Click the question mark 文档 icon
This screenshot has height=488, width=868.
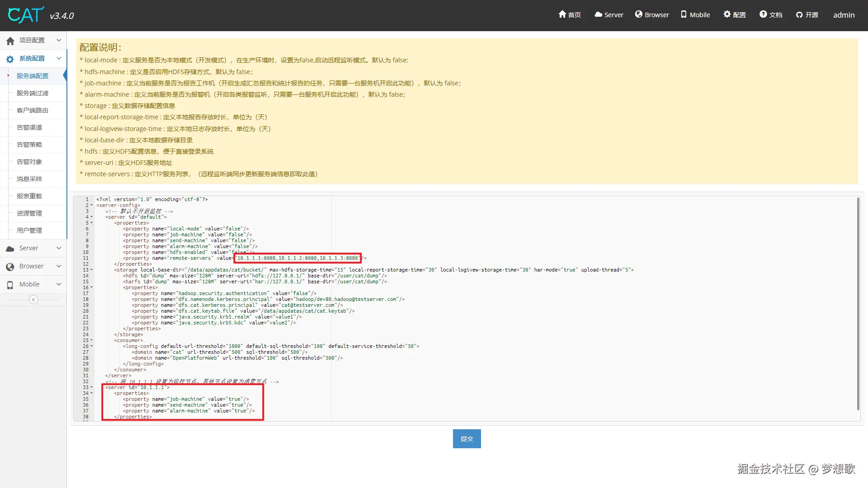[763, 14]
